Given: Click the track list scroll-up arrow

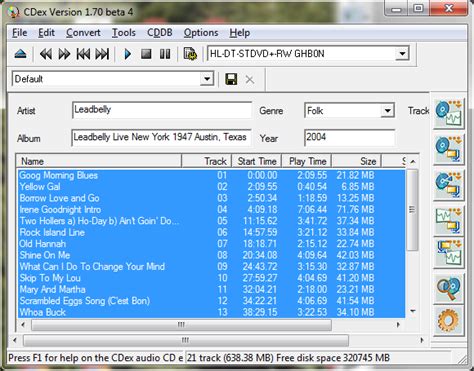Looking at the screenshot, I should click(413, 162).
